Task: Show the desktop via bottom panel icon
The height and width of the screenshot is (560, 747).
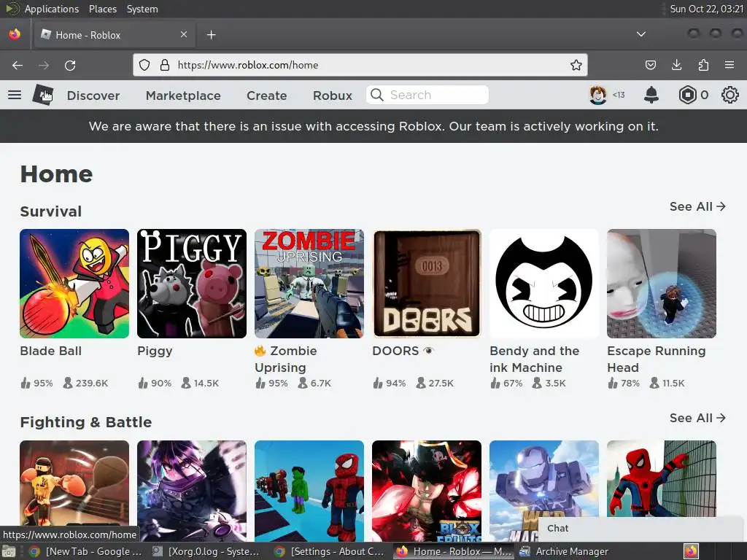Action: (9, 551)
